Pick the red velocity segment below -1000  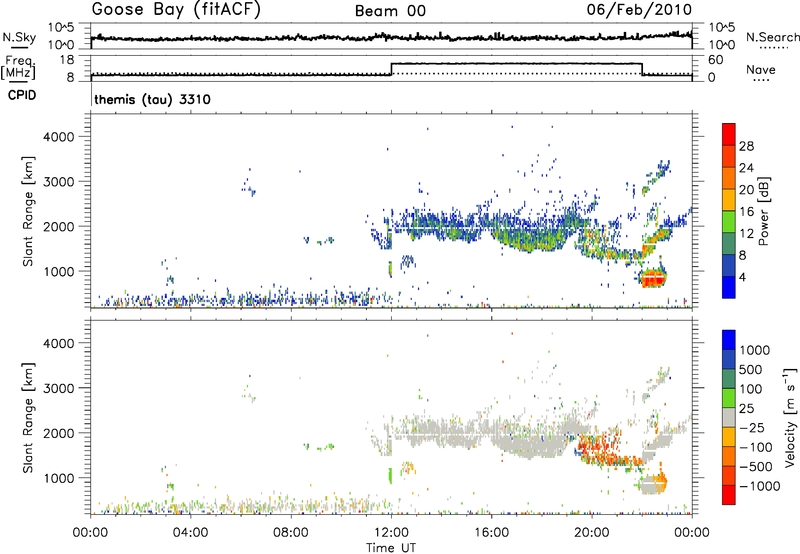point(729,495)
